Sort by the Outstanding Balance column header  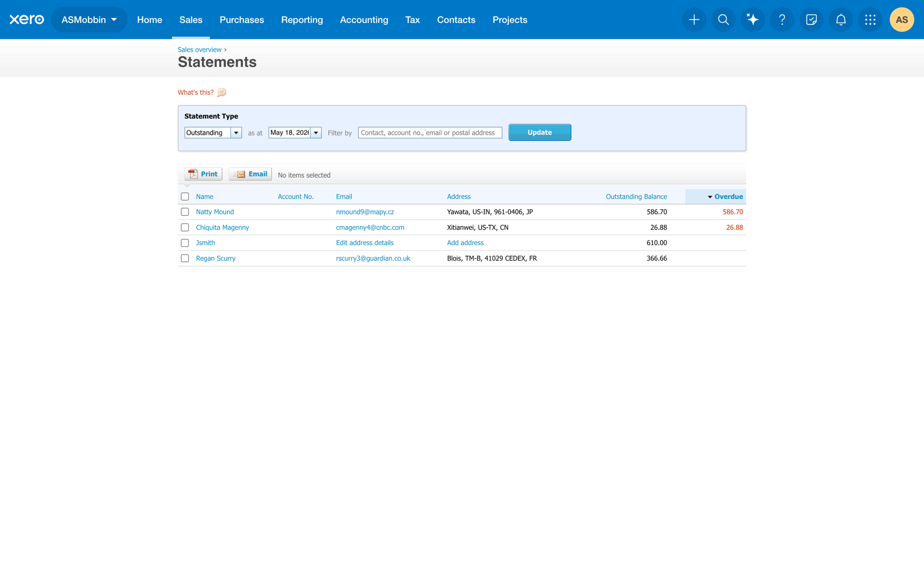pos(636,196)
